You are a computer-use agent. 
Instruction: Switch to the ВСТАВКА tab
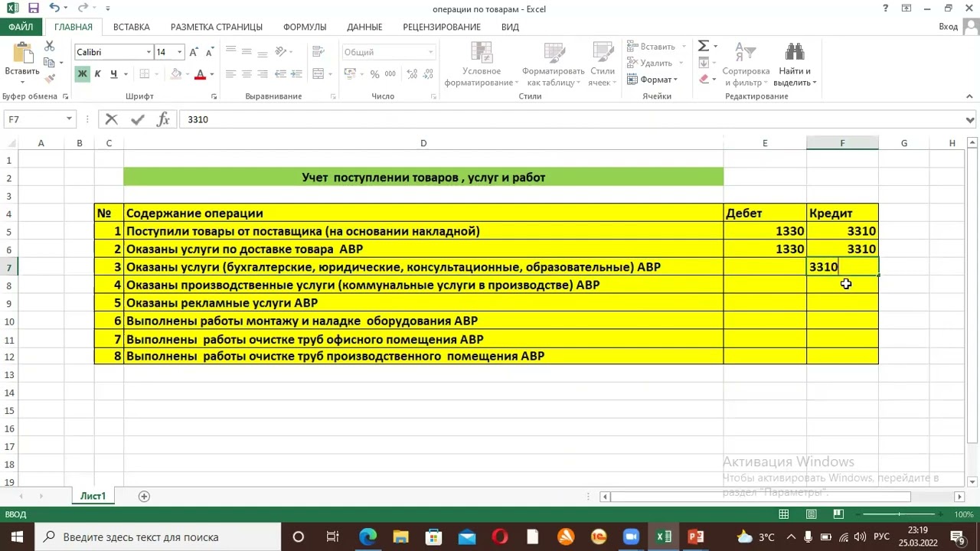(132, 27)
